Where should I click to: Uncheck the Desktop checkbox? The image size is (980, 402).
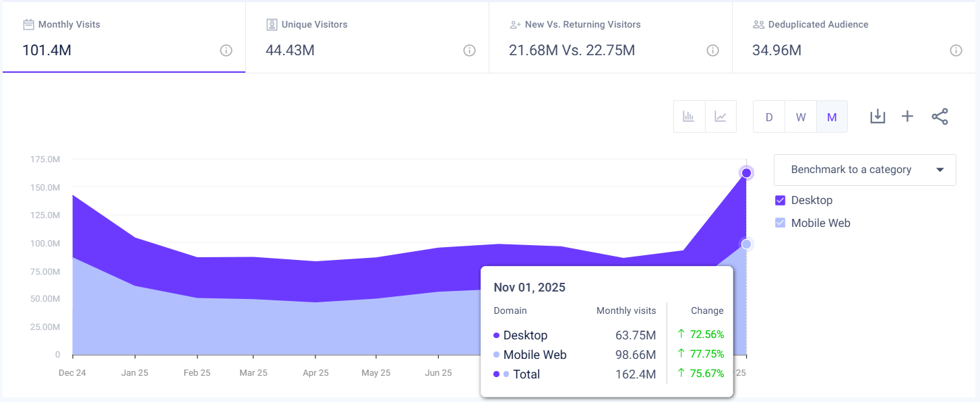(x=780, y=200)
